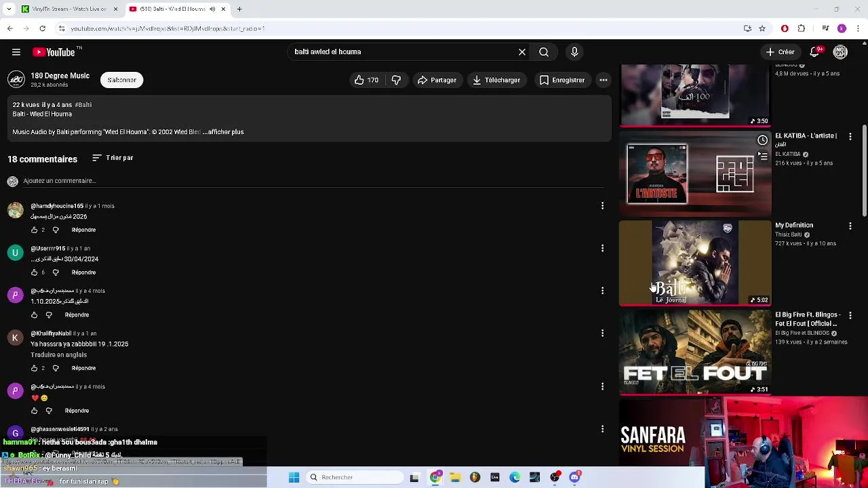Click the Créer button
The image size is (868, 488).
click(780, 52)
